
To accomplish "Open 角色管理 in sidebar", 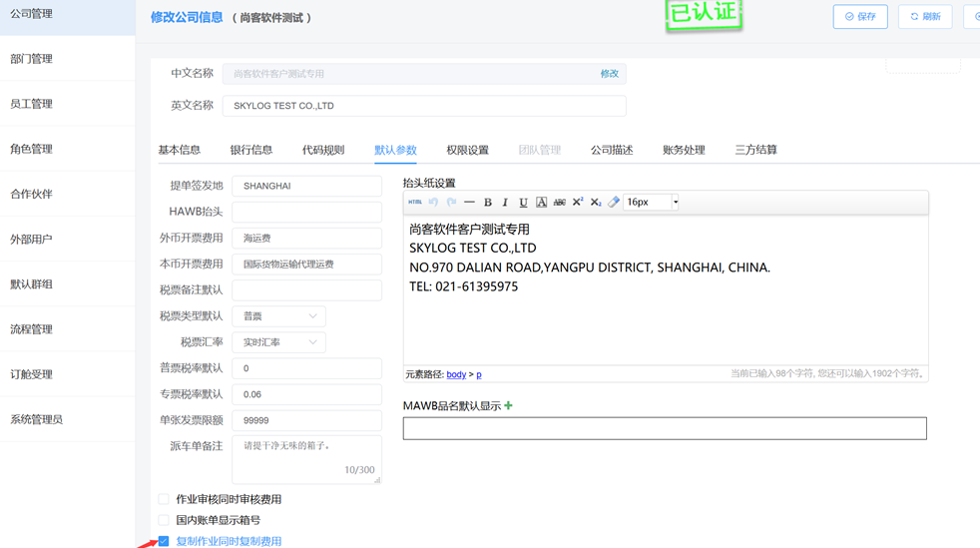I will 68,149.
